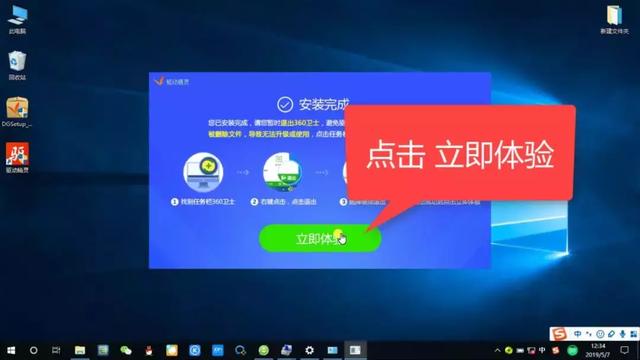
Task: Select the 回收站 recycle bin icon
Action: [17, 65]
